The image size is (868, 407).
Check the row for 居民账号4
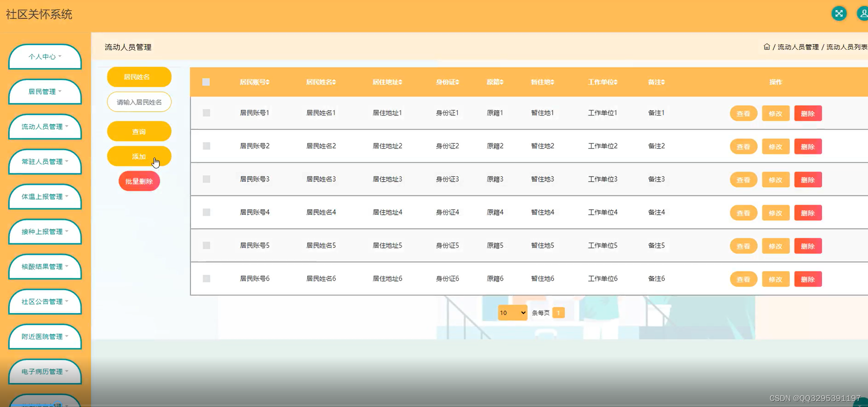click(206, 212)
